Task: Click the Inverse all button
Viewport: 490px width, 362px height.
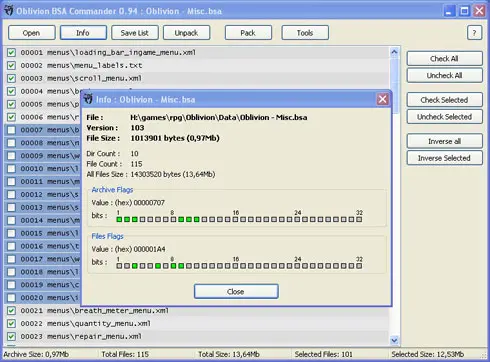Action: [444, 141]
